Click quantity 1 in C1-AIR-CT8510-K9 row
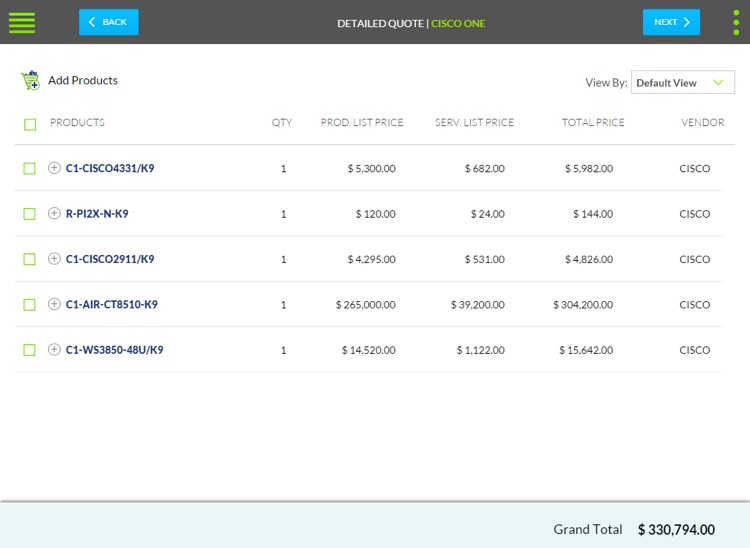The width and height of the screenshot is (750, 548). (284, 305)
